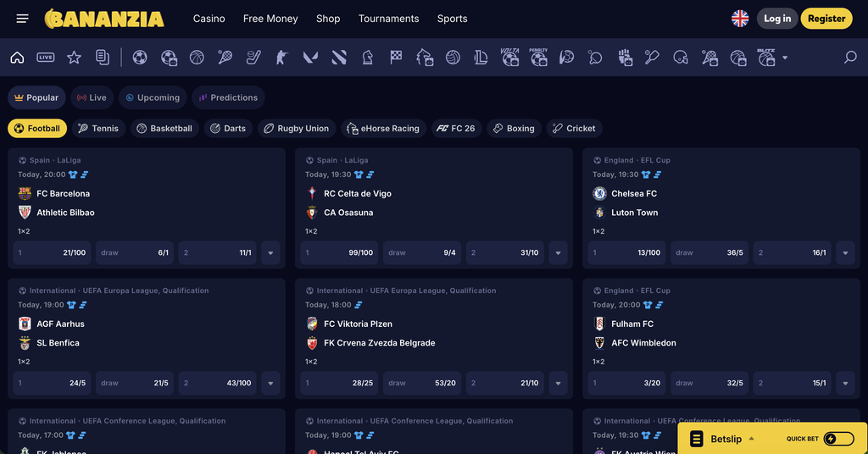Viewport: 868px width, 454px height.
Task: Expand more markets for AGF Aarhus vs Benfica
Action: pyautogui.click(x=270, y=383)
